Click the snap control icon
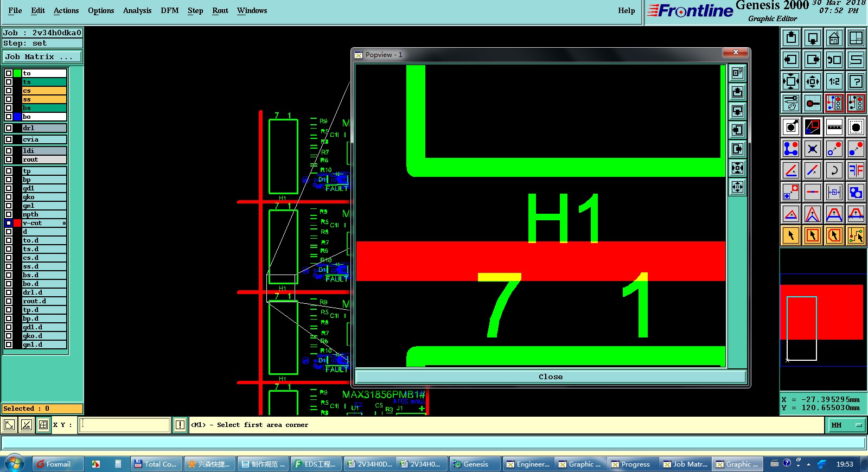868x472 pixels. point(813,103)
